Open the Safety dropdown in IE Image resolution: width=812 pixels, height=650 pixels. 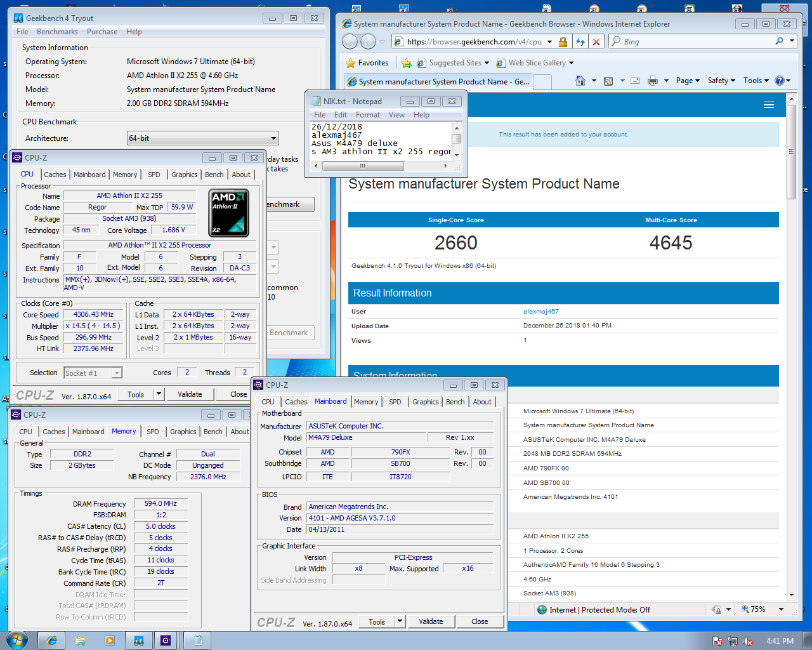click(x=721, y=81)
